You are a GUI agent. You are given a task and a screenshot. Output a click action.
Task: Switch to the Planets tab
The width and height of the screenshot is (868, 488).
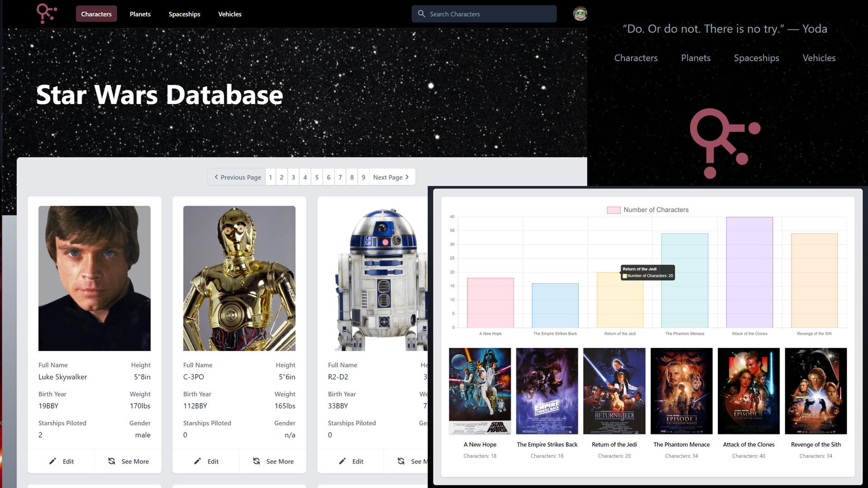click(x=140, y=14)
